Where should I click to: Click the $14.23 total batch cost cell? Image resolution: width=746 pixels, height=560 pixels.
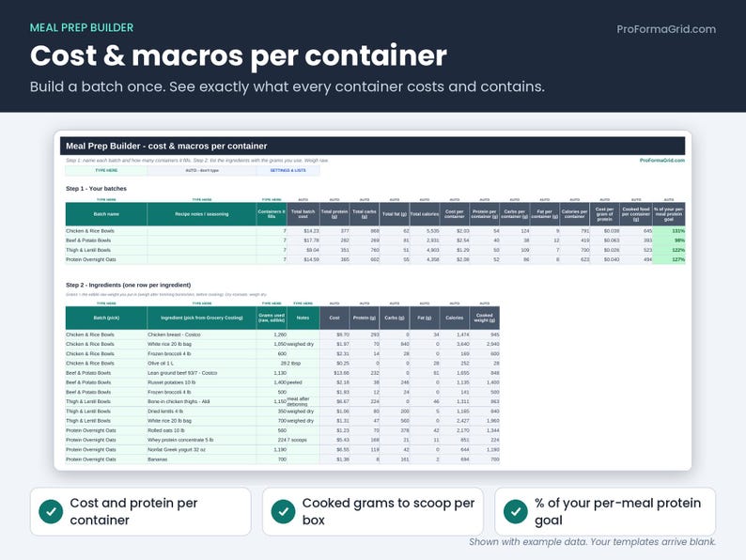(303, 231)
